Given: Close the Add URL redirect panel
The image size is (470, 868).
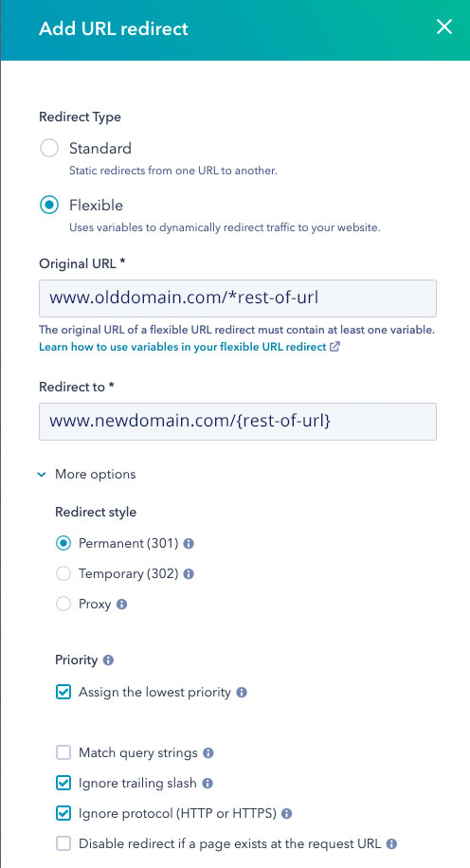Looking at the screenshot, I should (x=444, y=27).
